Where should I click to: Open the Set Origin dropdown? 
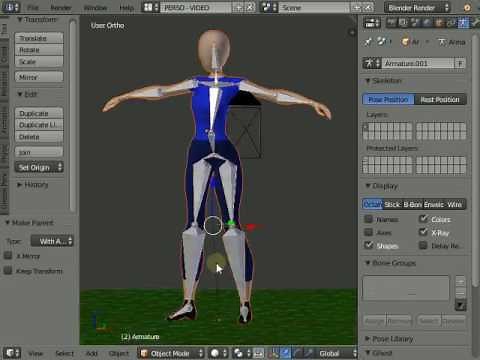pyautogui.click(x=39, y=167)
